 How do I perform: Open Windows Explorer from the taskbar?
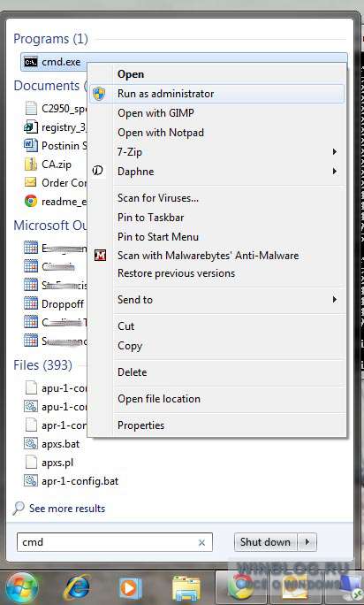click(186, 588)
